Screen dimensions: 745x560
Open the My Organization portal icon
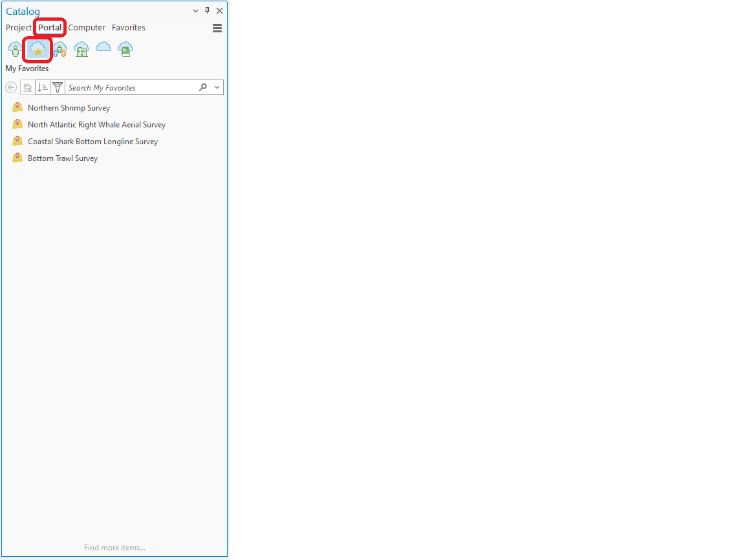(x=81, y=49)
